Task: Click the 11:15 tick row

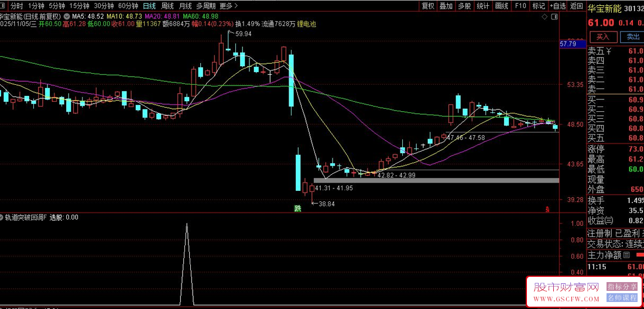Action: tap(615, 267)
